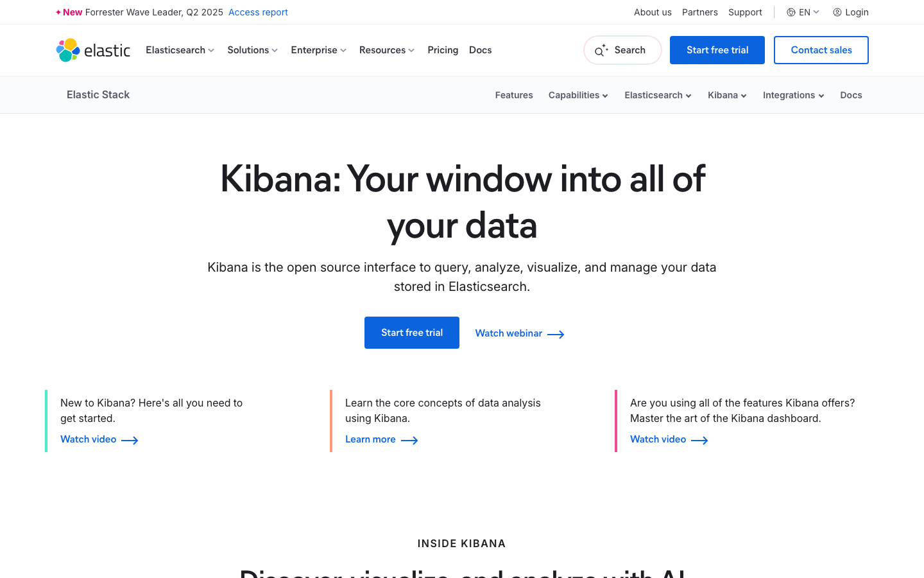Click the Search field
The height and width of the screenshot is (578, 924).
coord(622,50)
